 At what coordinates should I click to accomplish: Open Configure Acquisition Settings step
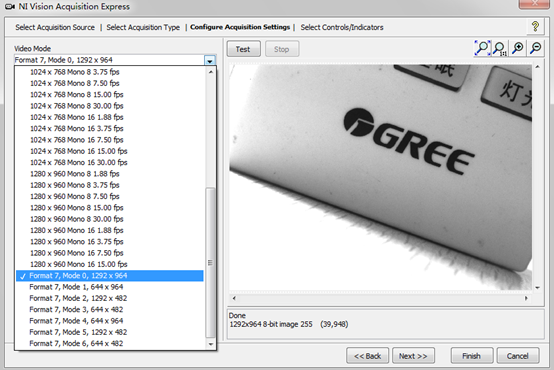tap(240, 27)
